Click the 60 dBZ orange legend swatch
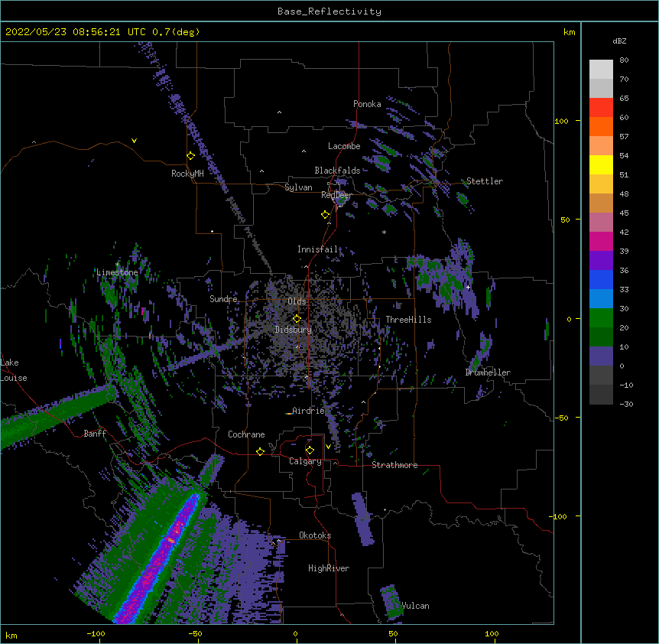This screenshot has height=644, width=659. [601, 126]
